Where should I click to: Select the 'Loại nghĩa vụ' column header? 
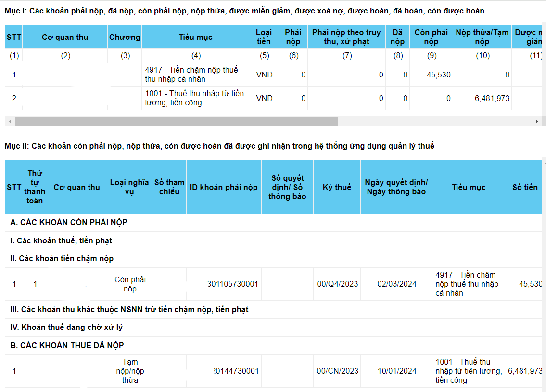(x=129, y=187)
